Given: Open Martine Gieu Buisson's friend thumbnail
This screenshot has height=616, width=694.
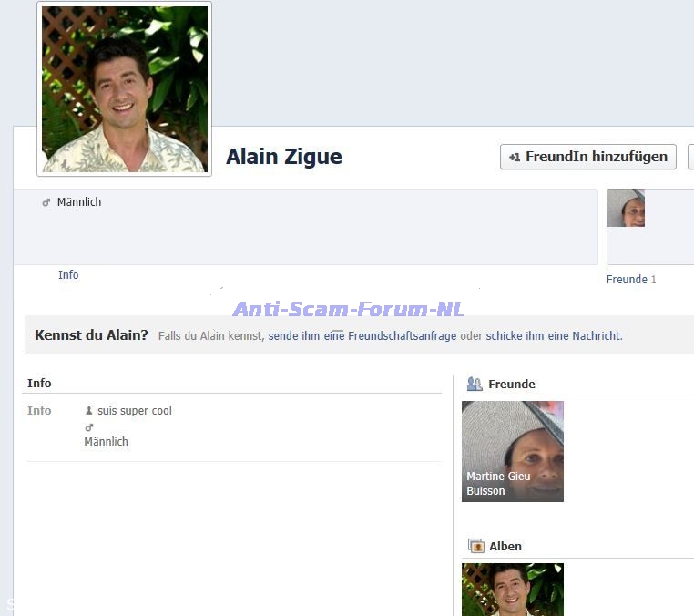Looking at the screenshot, I should click(513, 451).
